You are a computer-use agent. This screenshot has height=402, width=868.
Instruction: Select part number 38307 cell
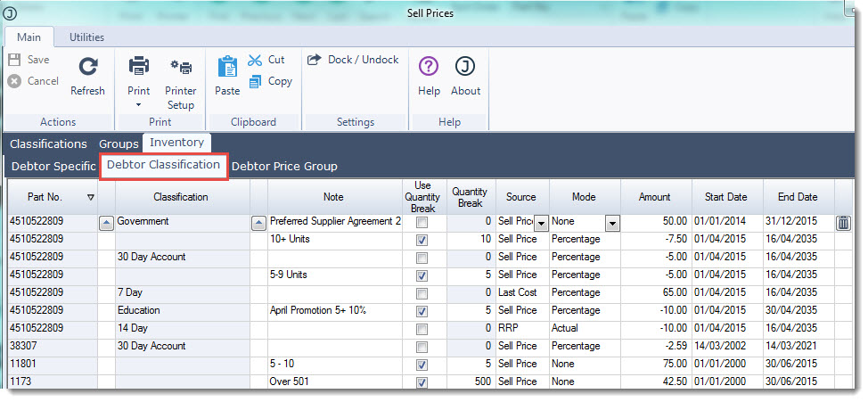click(x=52, y=347)
